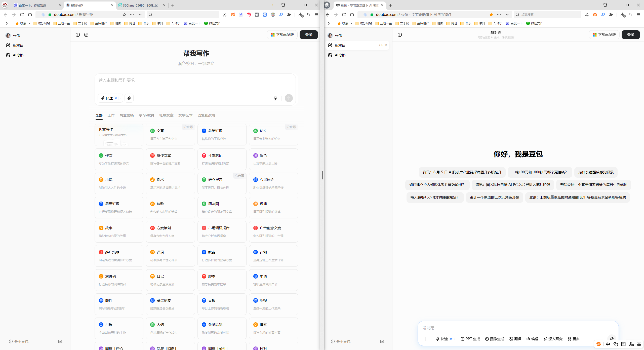The width and height of the screenshot is (644, 350).
Task: Toggle the orange bookmark star in 豆包 address bar
Action: (491, 15)
